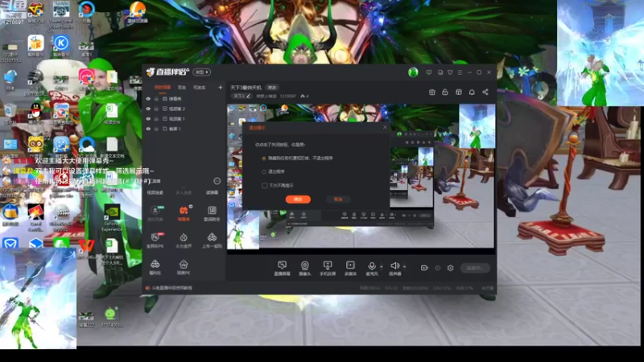Confirm with the orange 确定 button
This screenshot has height=362, width=644.
point(298,199)
